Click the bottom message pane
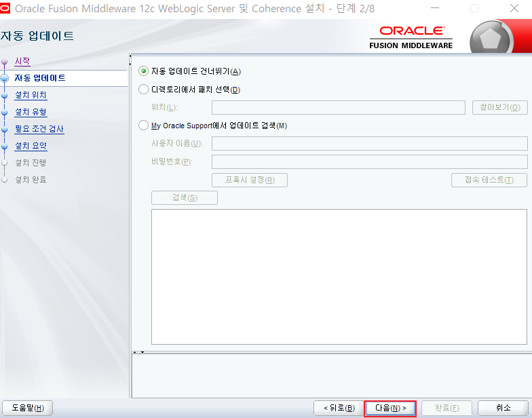This screenshot has height=418, width=532. (331, 376)
